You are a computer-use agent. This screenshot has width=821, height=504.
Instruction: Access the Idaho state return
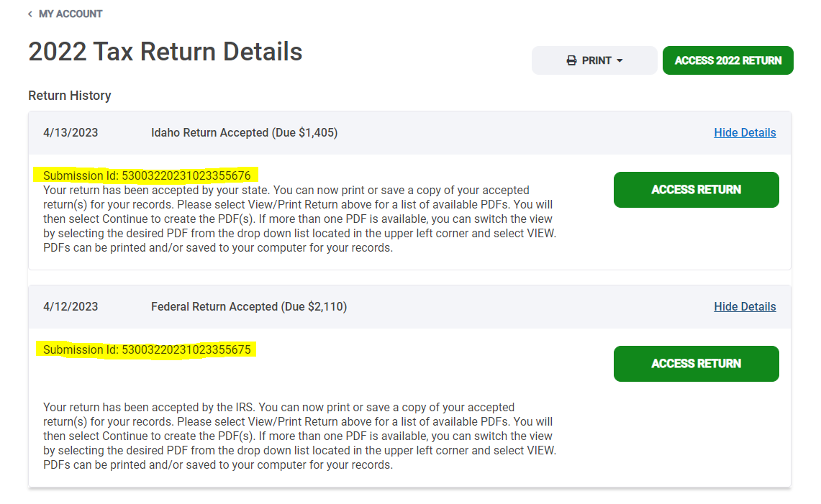point(696,190)
